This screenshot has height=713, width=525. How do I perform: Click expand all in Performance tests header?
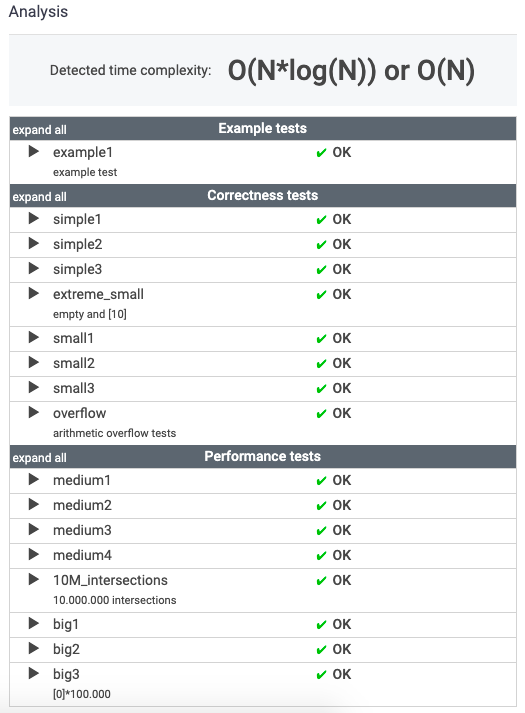40,457
